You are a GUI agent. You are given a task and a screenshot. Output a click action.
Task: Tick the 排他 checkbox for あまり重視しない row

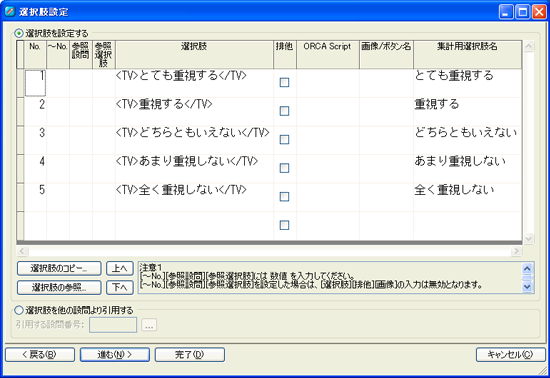coord(284,168)
